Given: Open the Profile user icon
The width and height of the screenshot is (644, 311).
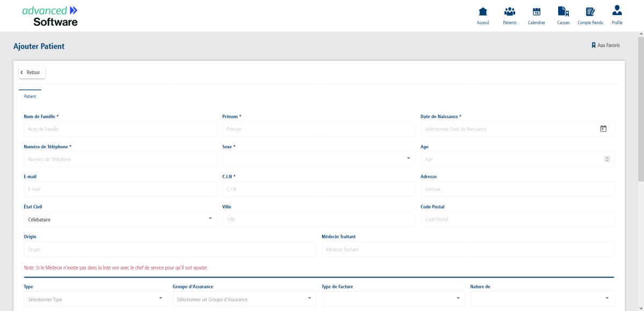Looking at the screenshot, I should 617,11.
